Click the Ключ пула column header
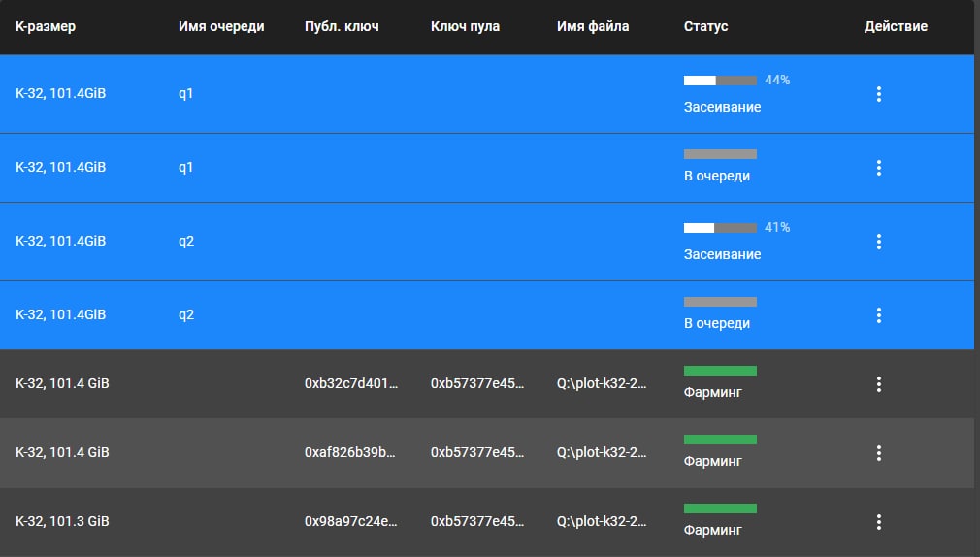The height and width of the screenshot is (557, 980). [x=465, y=26]
